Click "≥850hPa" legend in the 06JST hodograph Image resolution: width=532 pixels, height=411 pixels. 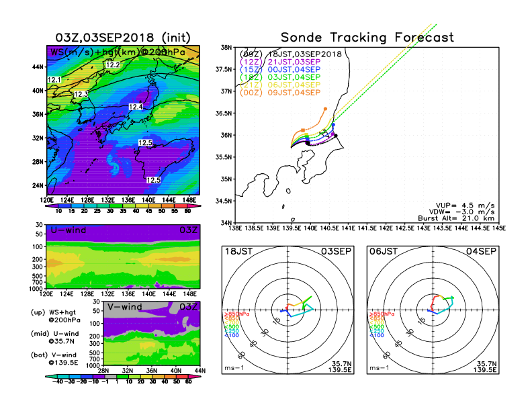[382, 314]
